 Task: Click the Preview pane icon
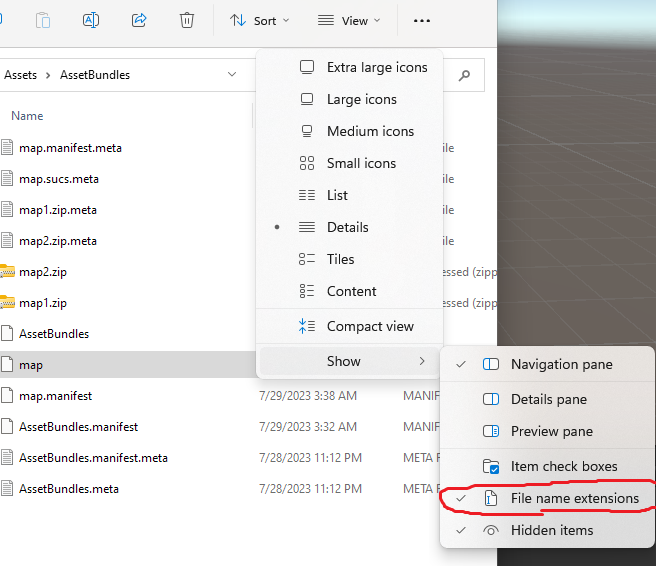(x=491, y=431)
